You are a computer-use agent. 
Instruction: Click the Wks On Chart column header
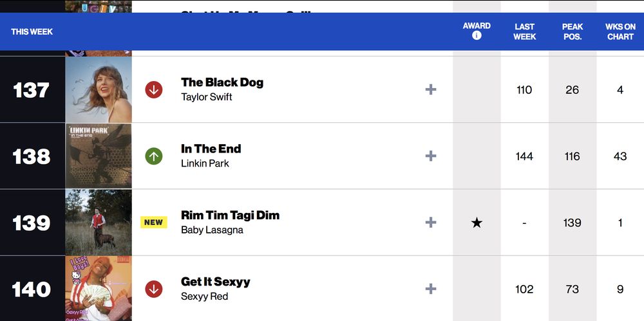click(x=620, y=32)
